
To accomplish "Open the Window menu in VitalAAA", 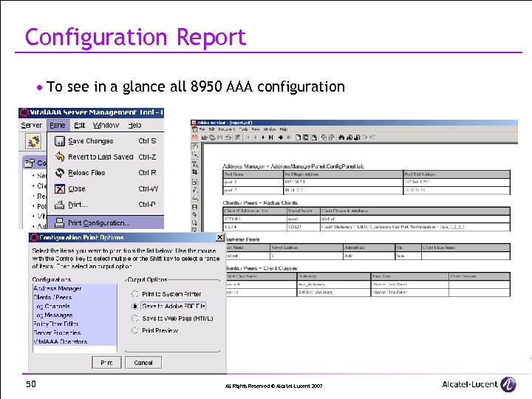I will (106, 125).
